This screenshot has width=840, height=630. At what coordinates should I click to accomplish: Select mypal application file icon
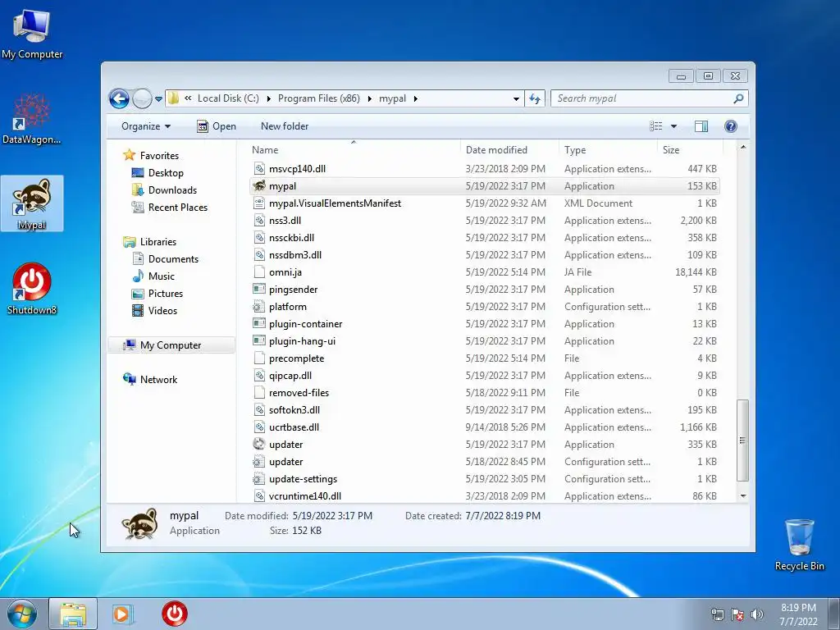pyautogui.click(x=259, y=186)
